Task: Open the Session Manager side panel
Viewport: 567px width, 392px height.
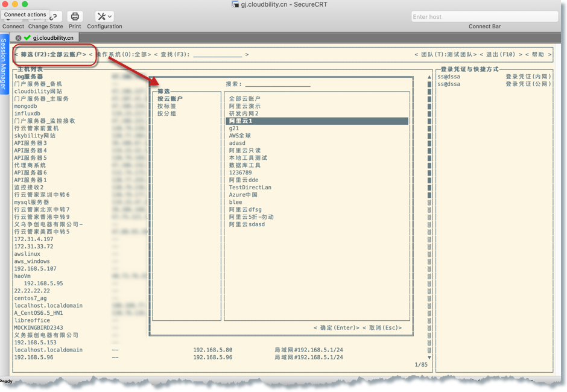Action: pos(4,64)
